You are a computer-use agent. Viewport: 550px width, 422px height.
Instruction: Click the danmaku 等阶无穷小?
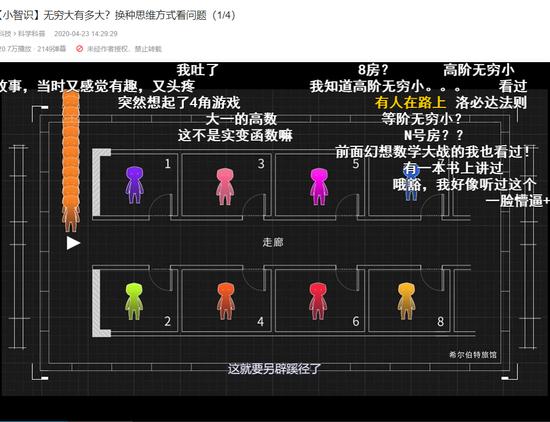[x=422, y=119]
